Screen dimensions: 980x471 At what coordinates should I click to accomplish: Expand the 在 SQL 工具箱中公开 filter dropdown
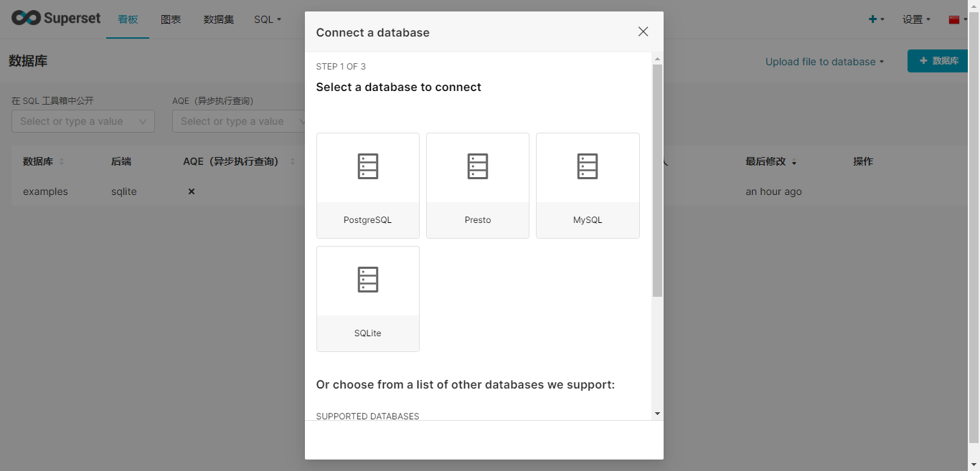pyautogui.click(x=83, y=122)
